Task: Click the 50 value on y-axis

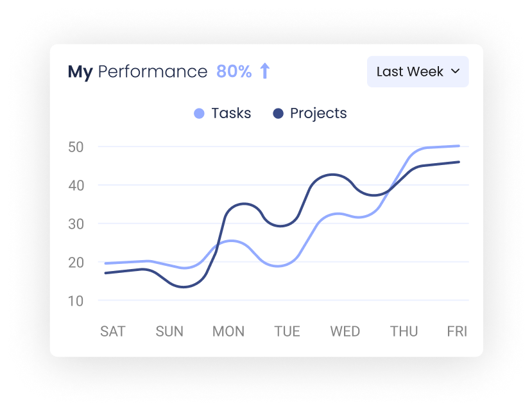Action: (76, 146)
